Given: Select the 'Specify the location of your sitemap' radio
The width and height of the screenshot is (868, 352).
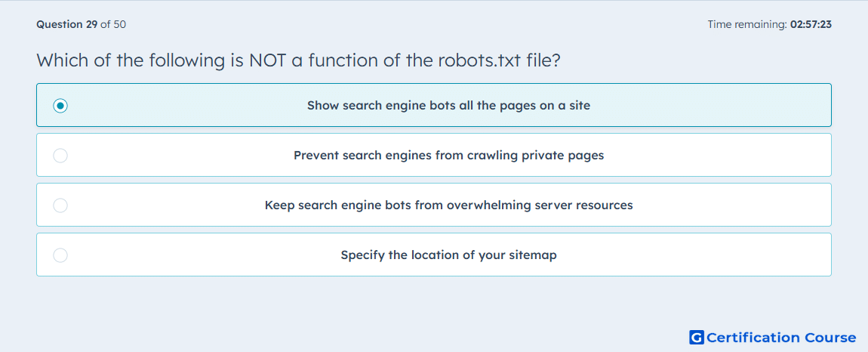Looking at the screenshot, I should [60, 255].
